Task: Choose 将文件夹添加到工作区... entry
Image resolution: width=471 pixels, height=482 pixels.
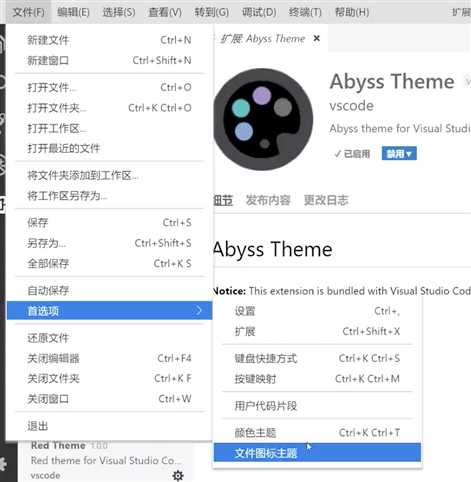Action: point(109,175)
